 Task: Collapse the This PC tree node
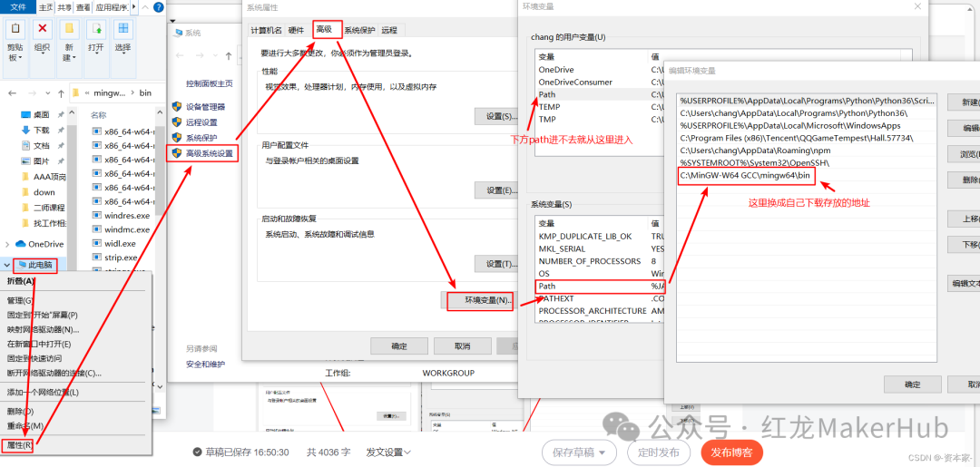point(7,266)
